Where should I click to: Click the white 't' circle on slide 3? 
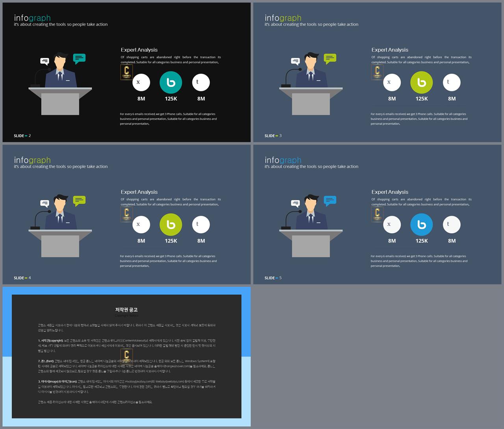[x=452, y=82]
